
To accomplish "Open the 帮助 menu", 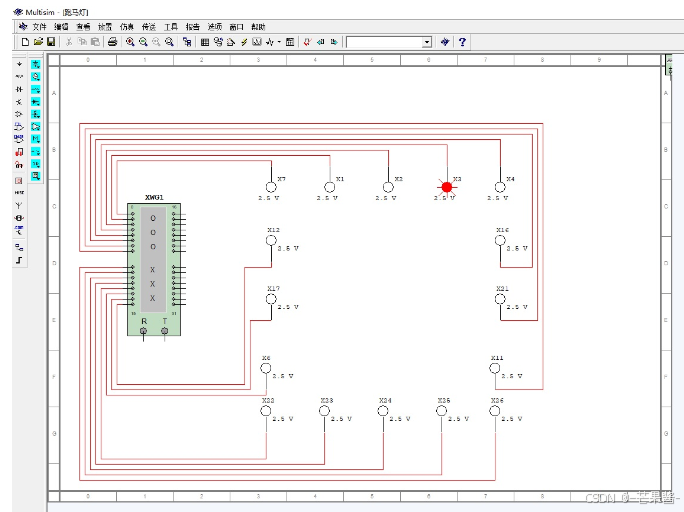I will click(x=258, y=27).
